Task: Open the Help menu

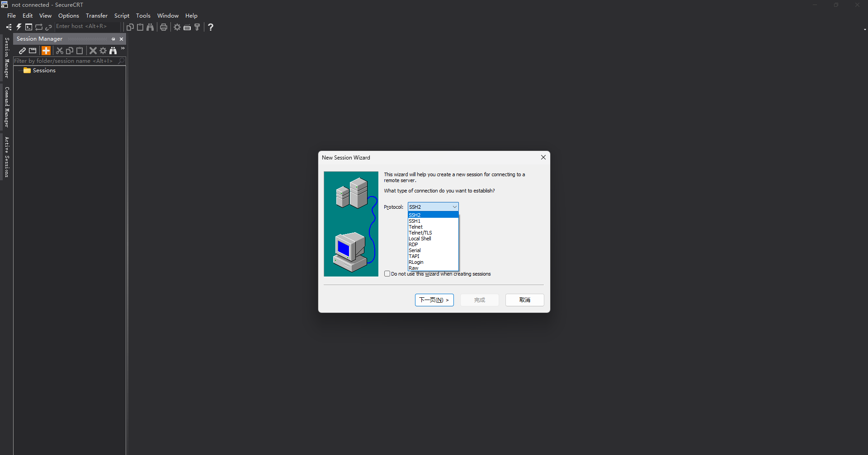Action: click(x=191, y=15)
